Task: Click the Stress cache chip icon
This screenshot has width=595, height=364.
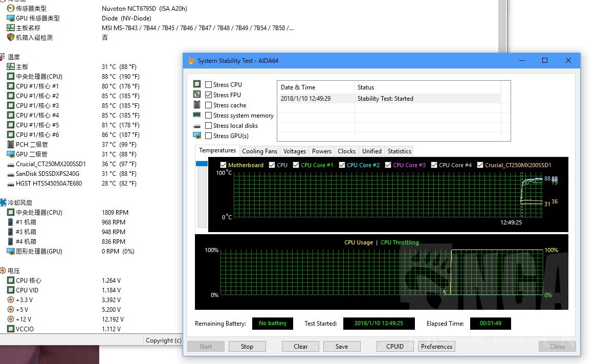Action: 197,105
